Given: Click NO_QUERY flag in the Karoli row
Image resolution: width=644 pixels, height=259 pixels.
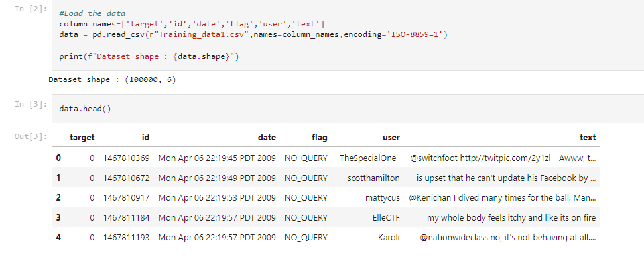Looking at the screenshot, I should pos(306,237).
